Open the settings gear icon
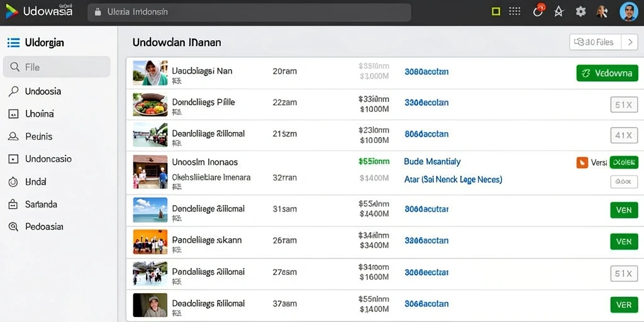 point(580,11)
